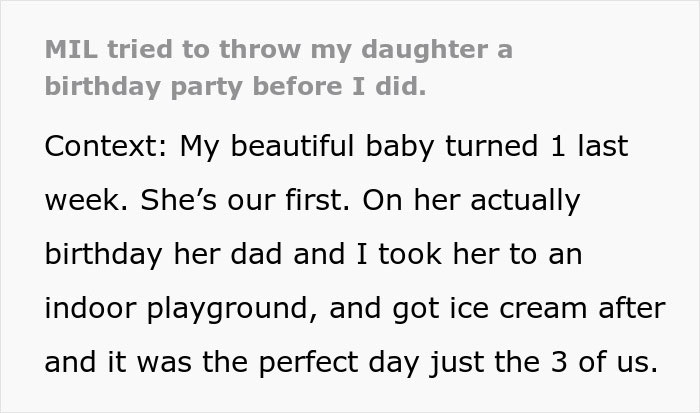The image size is (700, 413).
Task: Click the phrase 'her dad and I'
Action: (x=265, y=254)
